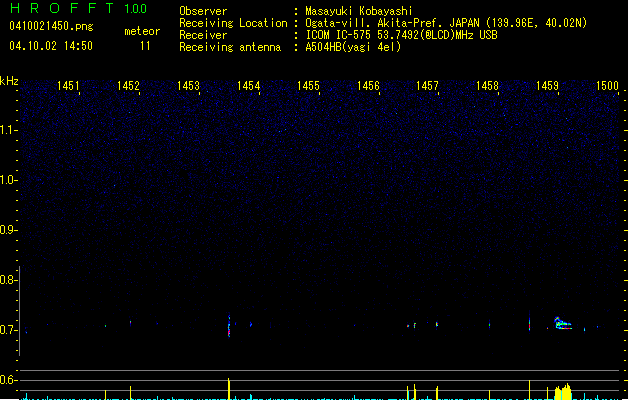This screenshot has height=400, width=629.
Task: Click the 1.0 kHz frequency label
Action: tap(8, 180)
